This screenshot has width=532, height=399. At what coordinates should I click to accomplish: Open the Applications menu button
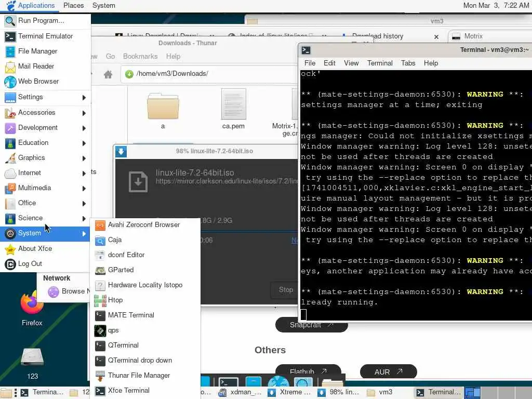click(x=31, y=5)
